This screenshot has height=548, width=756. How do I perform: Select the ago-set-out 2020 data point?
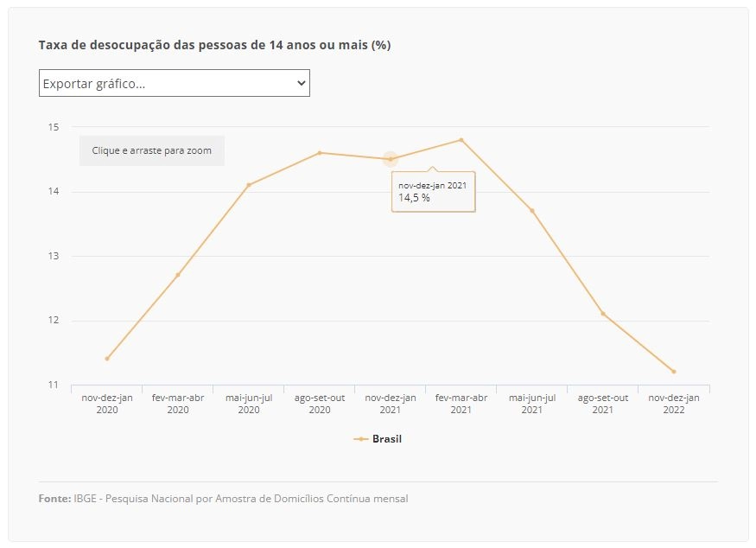320,153
